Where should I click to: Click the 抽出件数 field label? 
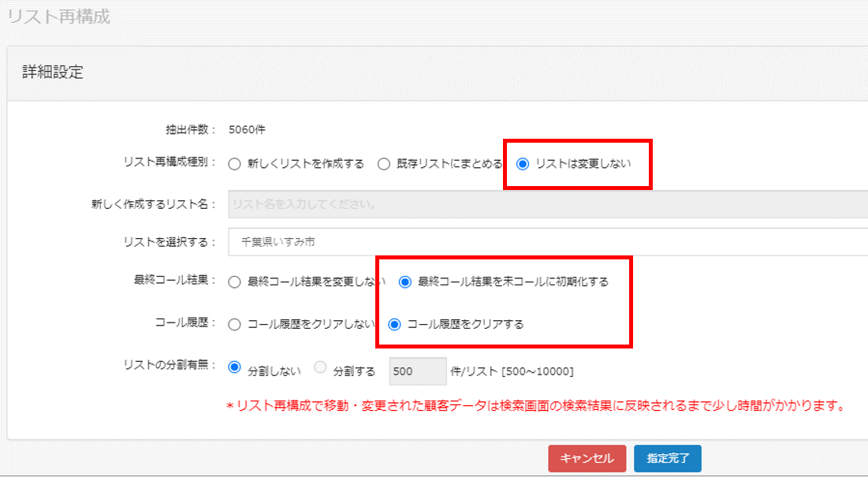click(x=191, y=129)
